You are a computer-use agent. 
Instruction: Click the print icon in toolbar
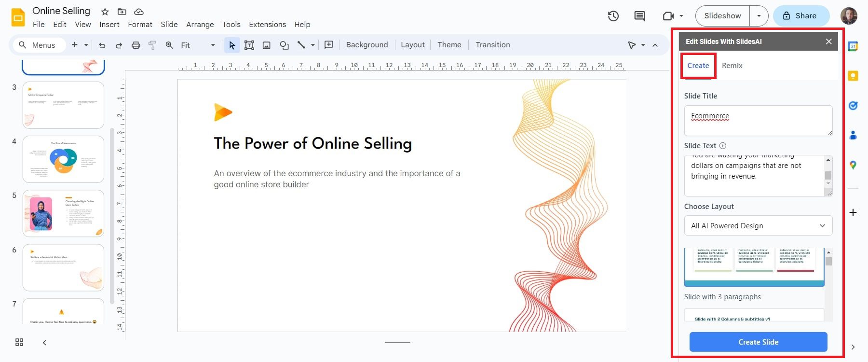click(x=136, y=45)
